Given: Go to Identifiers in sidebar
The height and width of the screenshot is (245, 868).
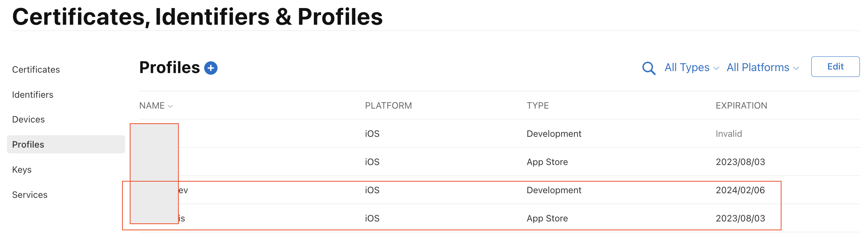Looking at the screenshot, I should tap(33, 95).
